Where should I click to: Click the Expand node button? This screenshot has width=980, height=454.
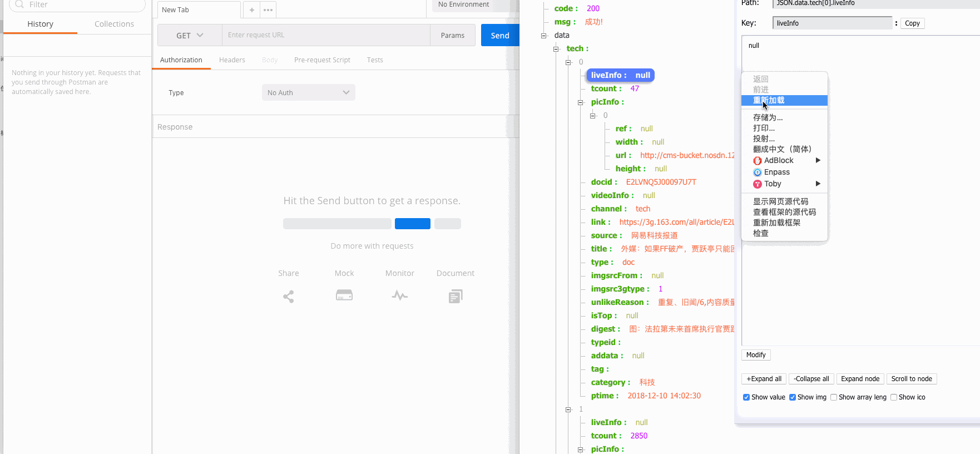[860, 379]
